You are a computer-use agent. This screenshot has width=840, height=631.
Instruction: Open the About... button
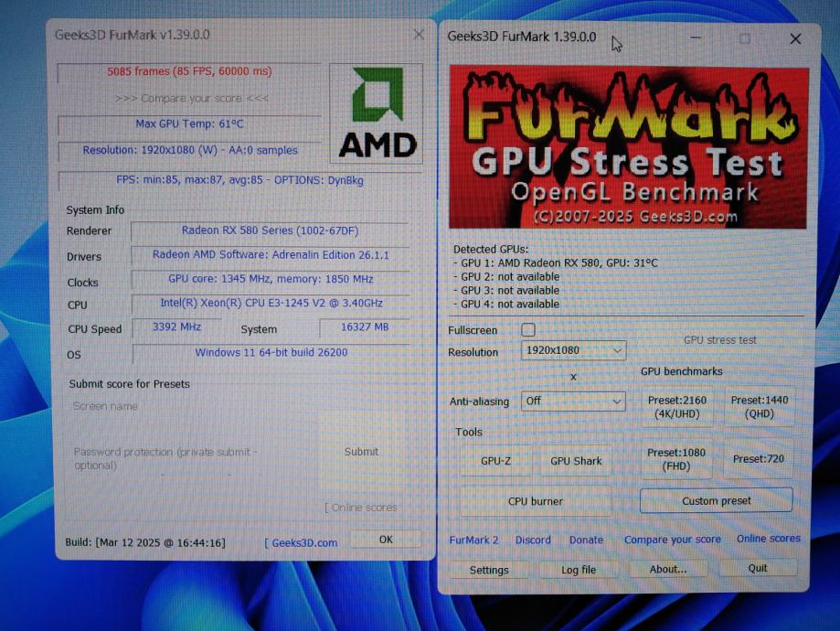668,569
